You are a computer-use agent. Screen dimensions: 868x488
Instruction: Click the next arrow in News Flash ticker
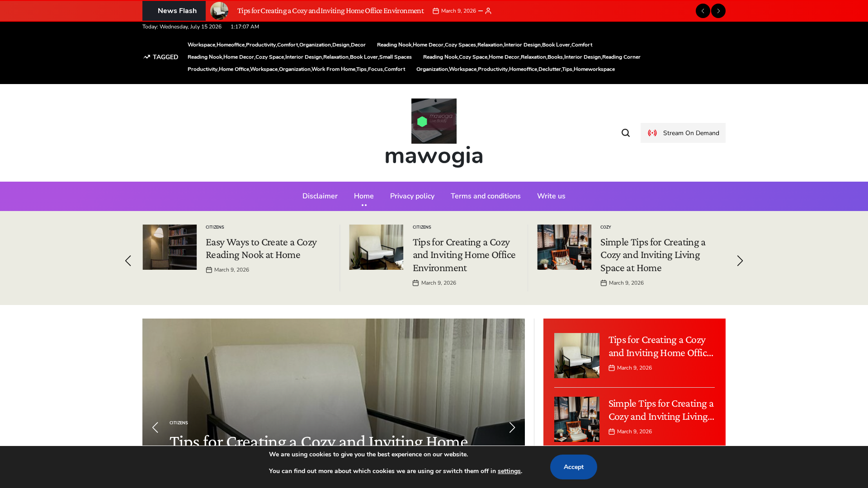tap(718, 11)
